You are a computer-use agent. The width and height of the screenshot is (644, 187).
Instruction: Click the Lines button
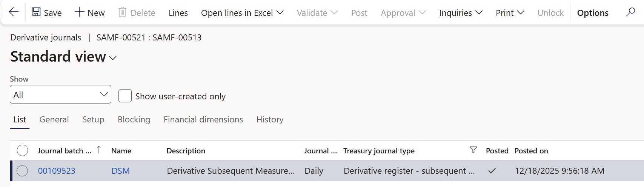click(x=178, y=13)
